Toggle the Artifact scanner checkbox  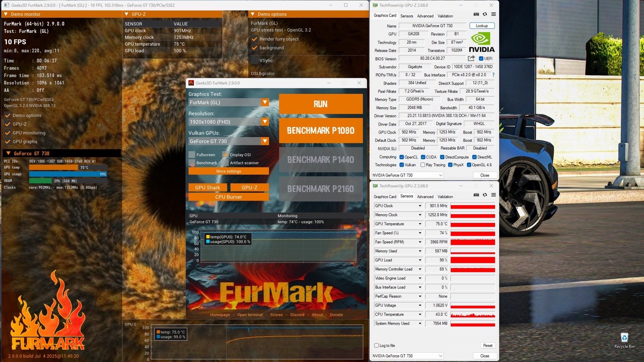tap(226, 163)
